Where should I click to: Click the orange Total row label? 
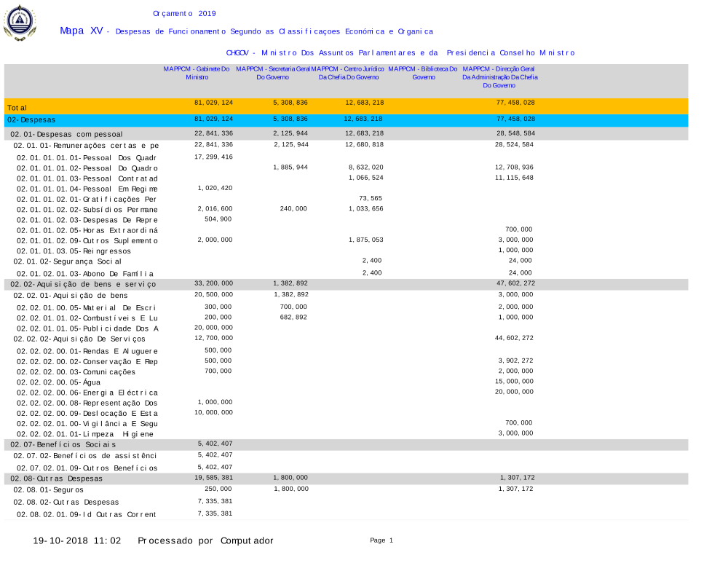[x=17, y=108]
